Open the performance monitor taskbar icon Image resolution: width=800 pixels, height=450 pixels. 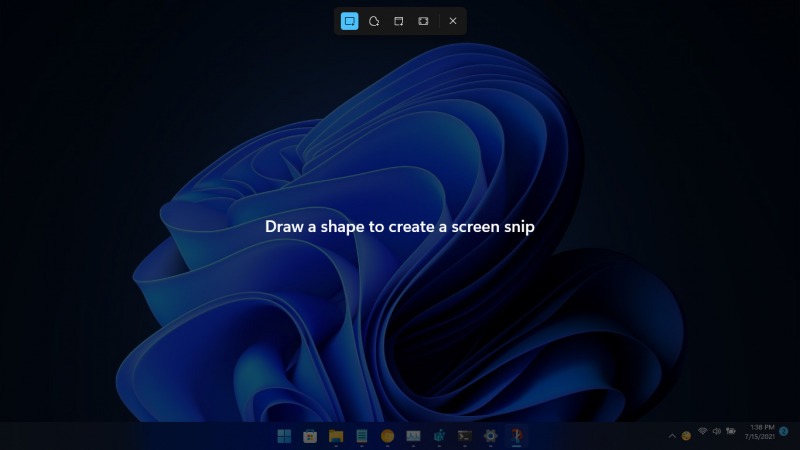click(x=413, y=436)
